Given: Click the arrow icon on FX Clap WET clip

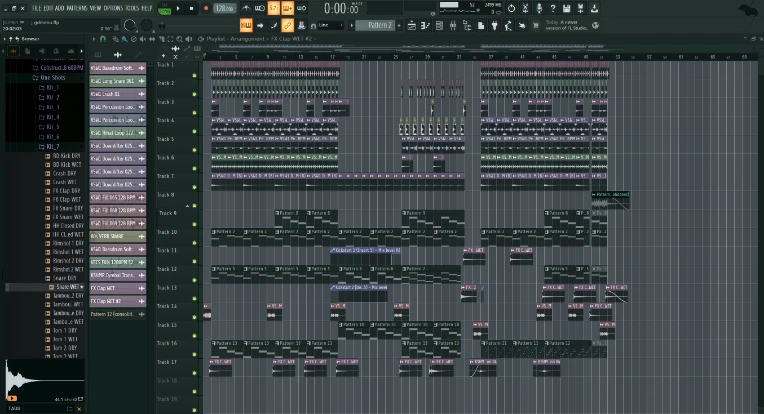Looking at the screenshot, I should pos(142,288).
